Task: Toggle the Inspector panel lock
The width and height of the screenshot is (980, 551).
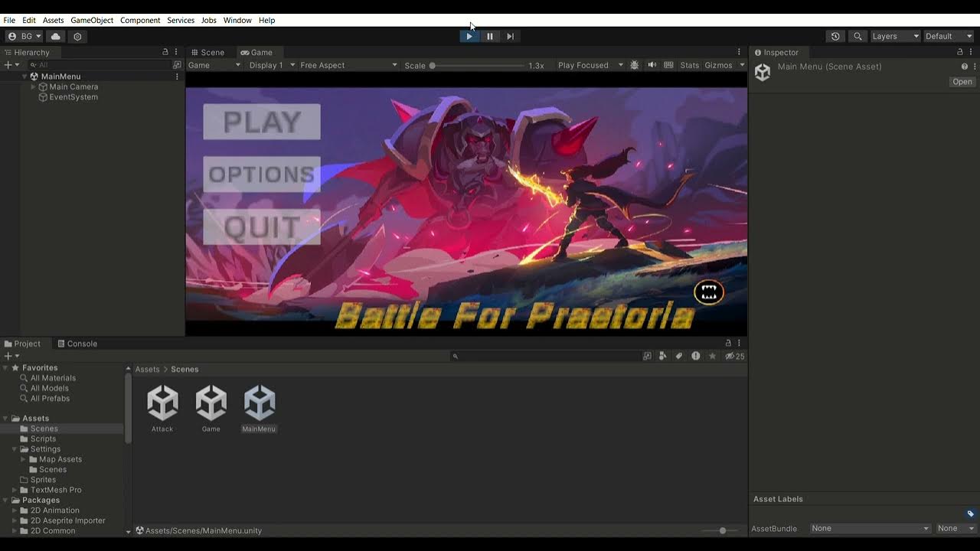Action: point(960,52)
